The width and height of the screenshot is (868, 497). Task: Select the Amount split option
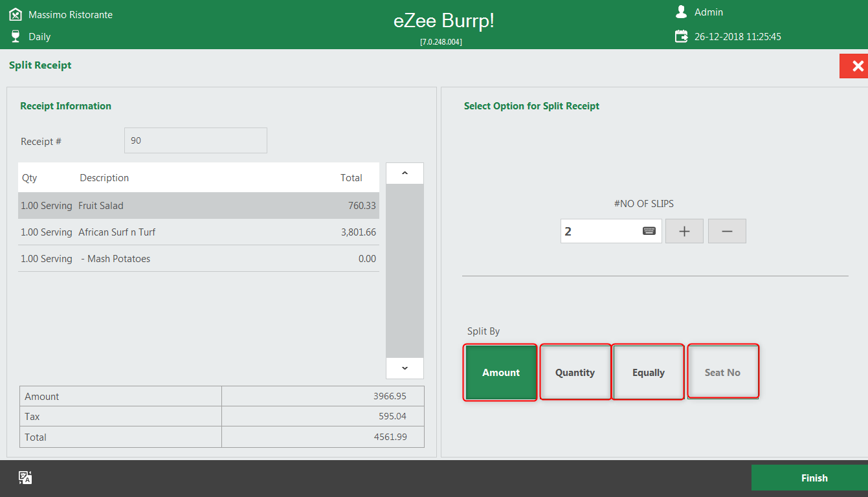coord(501,373)
